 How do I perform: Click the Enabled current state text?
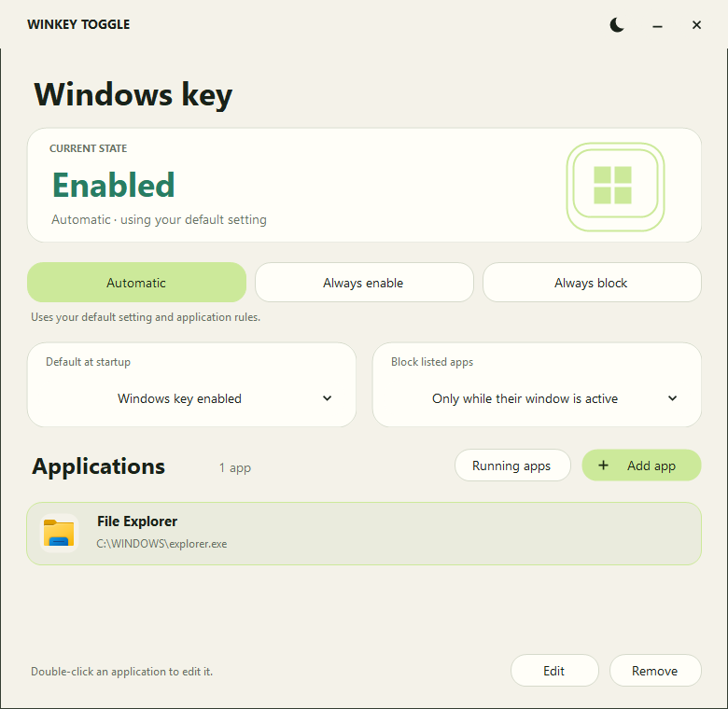point(114,185)
